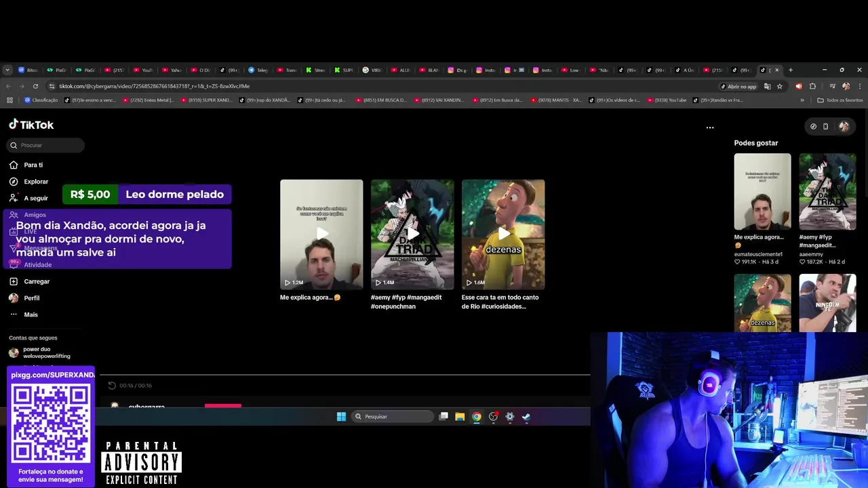The image size is (868, 488).
Task: Close the active TikTok tab
Action: coord(777,70)
